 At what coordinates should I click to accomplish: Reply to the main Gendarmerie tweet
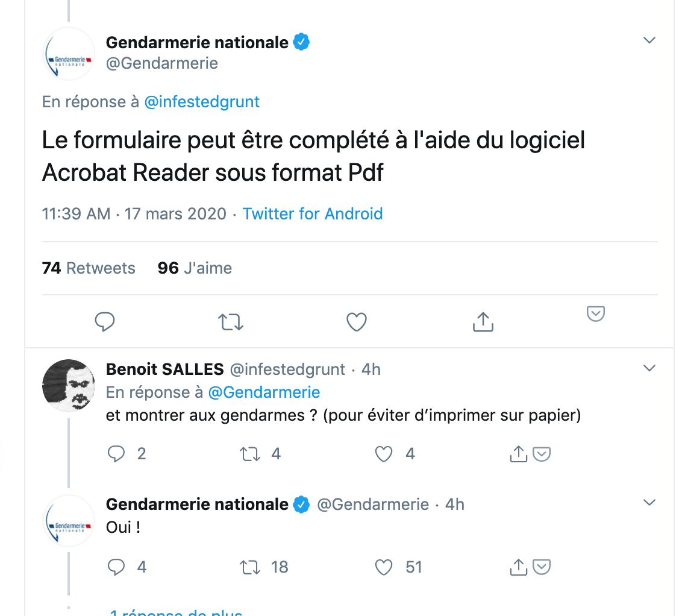(x=104, y=322)
